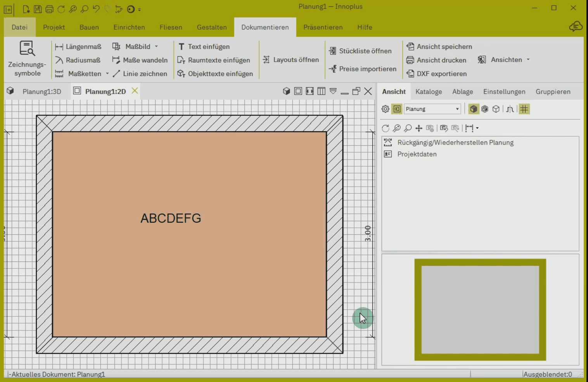Expand the Ansichten dropdown

[x=528, y=60]
